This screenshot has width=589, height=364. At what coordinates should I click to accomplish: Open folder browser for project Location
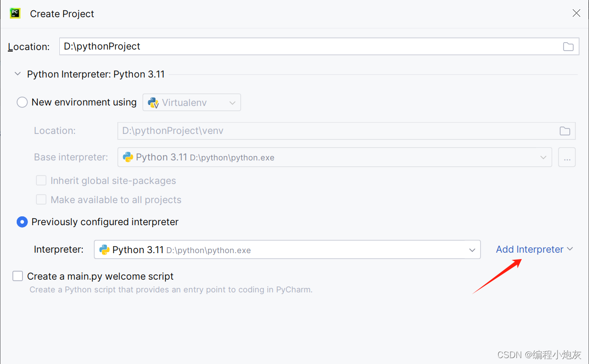click(x=568, y=46)
